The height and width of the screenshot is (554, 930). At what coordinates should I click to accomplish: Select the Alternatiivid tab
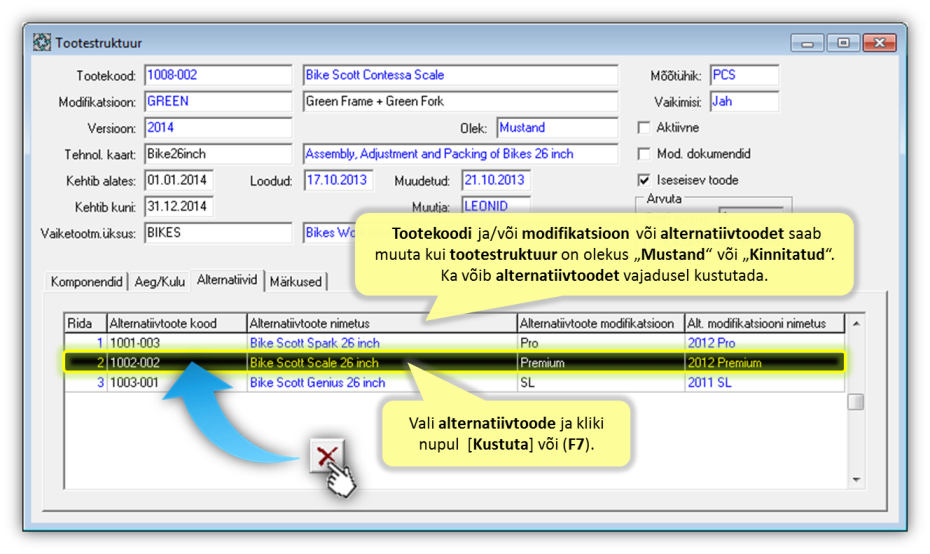click(227, 280)
